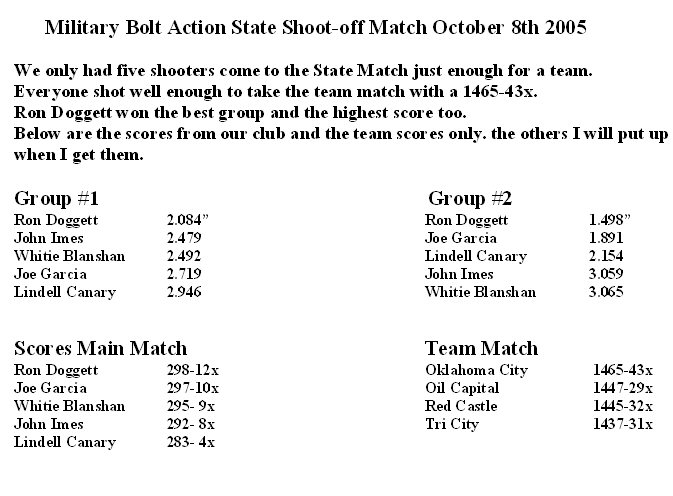Click the Scores Main Match heading
This screenshot has width=673, height=496.
click(100, 348)
